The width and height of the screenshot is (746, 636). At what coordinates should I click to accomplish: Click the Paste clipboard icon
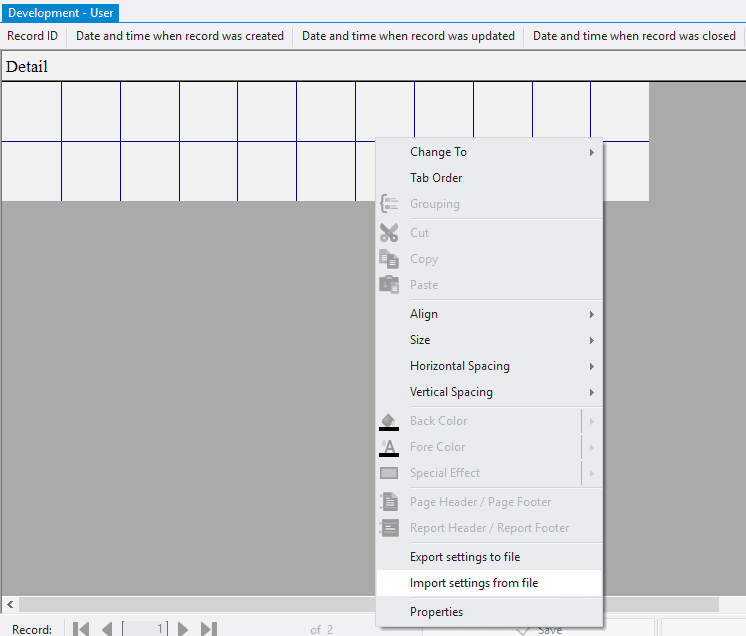click(389, 285)
